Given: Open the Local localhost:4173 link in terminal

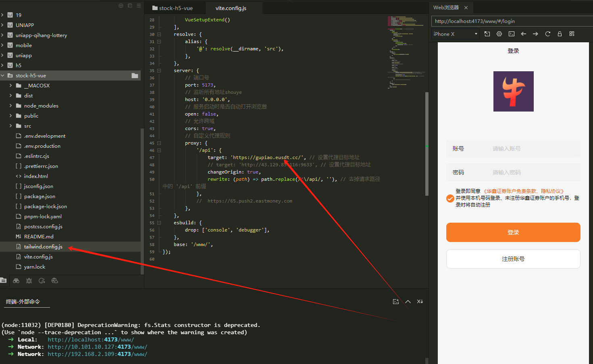Looking at the screenshot, I should (91, 339).
